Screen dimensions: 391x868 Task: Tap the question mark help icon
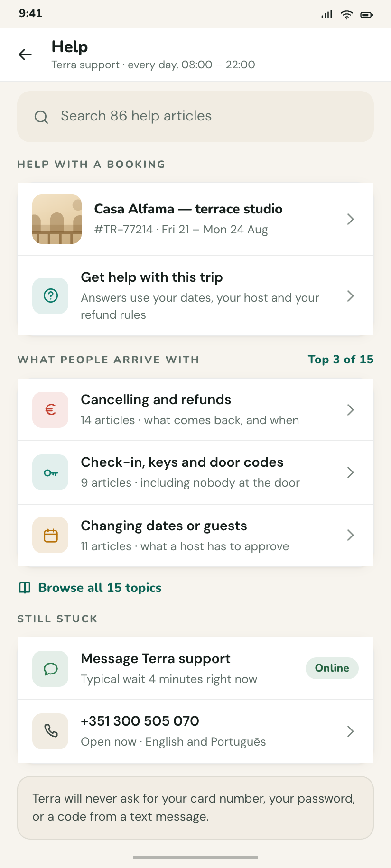(x=50, y=296)
